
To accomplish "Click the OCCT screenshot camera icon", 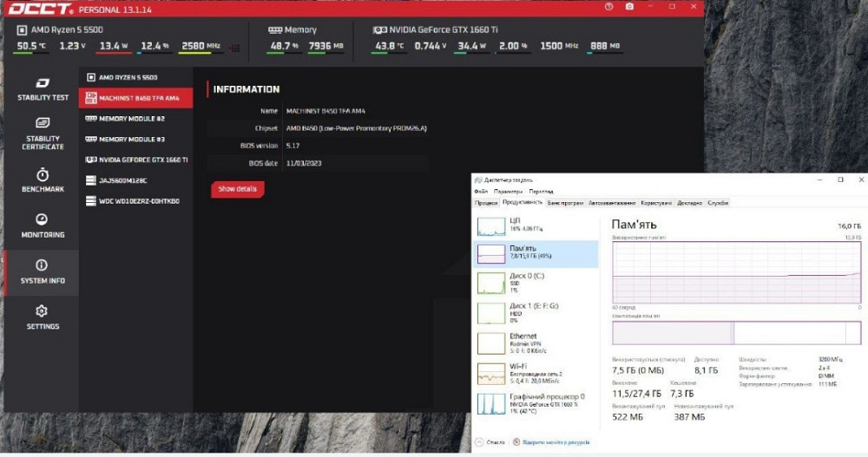I will 629,7.
